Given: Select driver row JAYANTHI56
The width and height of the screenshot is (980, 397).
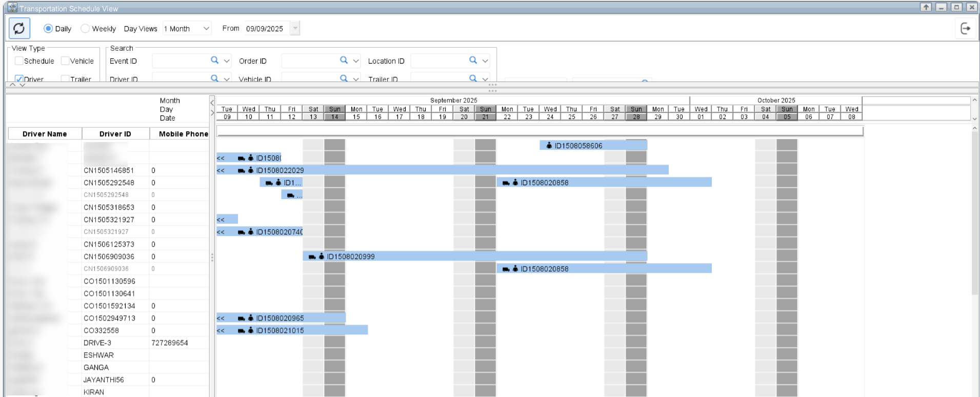Looking at the screenshot, I should 109,380.
